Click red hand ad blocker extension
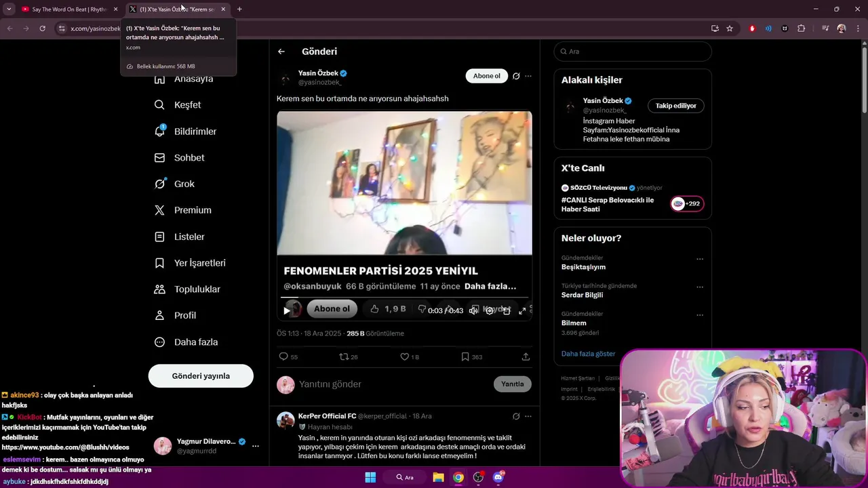 point(752,28)
